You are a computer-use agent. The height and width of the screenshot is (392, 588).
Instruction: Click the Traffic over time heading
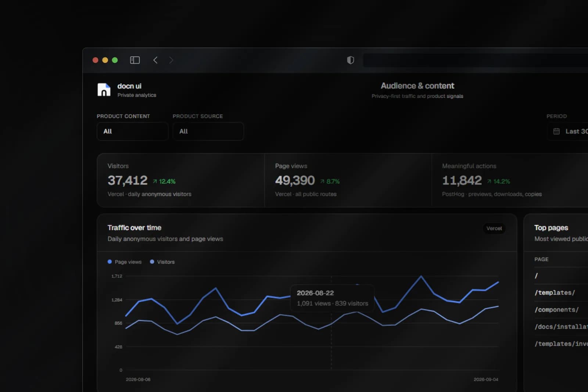point(135,228)
